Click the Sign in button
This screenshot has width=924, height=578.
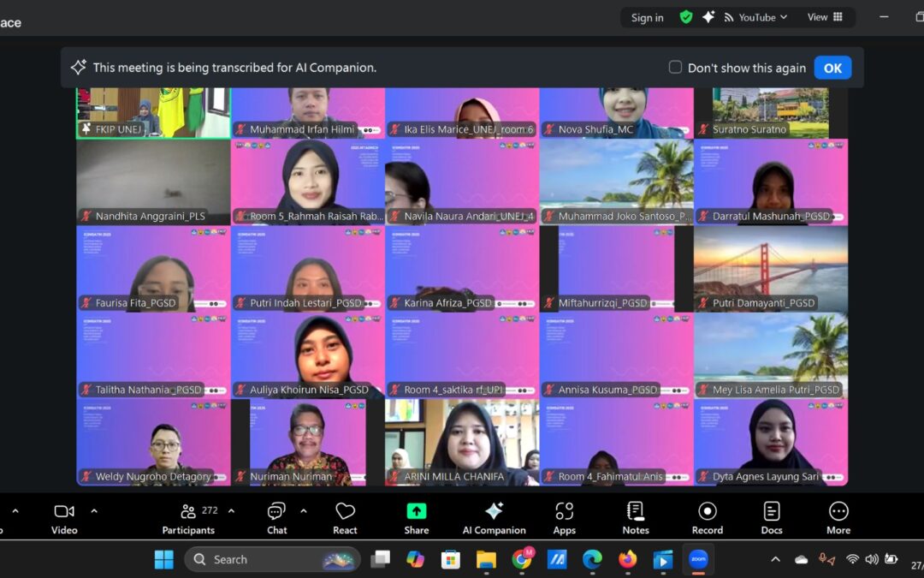coord(647,18)
